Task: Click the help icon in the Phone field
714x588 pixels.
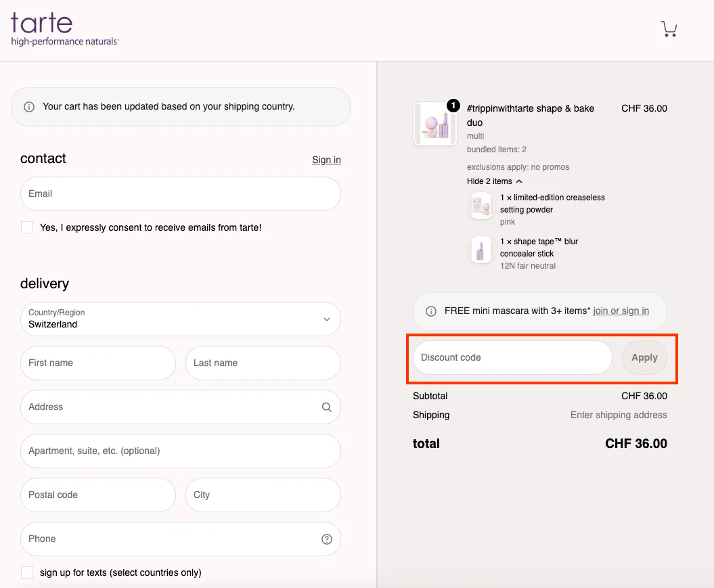Action: [x=327, y=539]
